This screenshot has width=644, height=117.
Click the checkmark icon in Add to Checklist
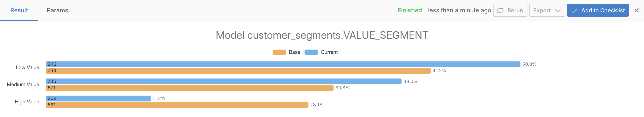tap(574, 10)
